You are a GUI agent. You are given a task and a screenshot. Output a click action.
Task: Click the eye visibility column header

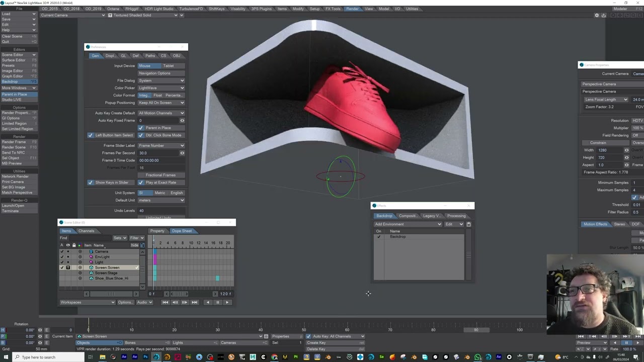pyautogui.click(x=68, y=245)
